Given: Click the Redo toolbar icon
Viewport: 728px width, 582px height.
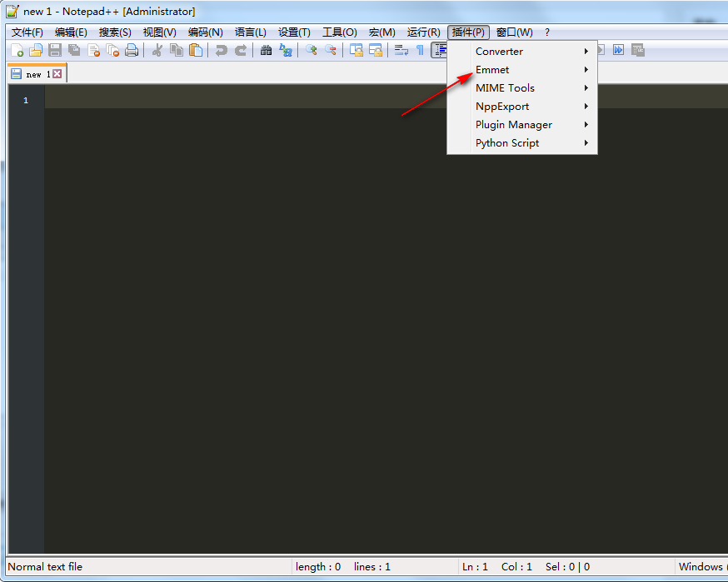Looking at the screenshot, I should point(241,50).
